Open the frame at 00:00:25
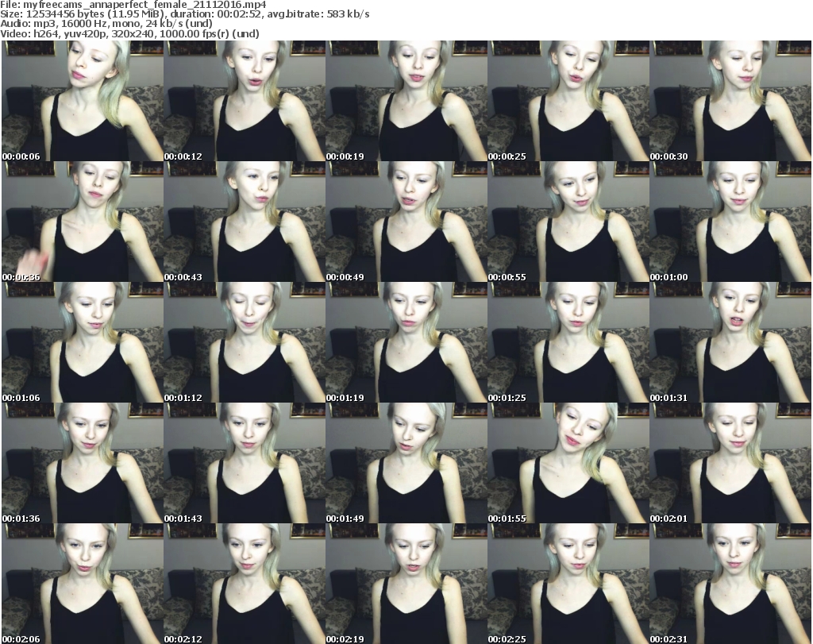The image size is (813, 644). pos(568,101)
